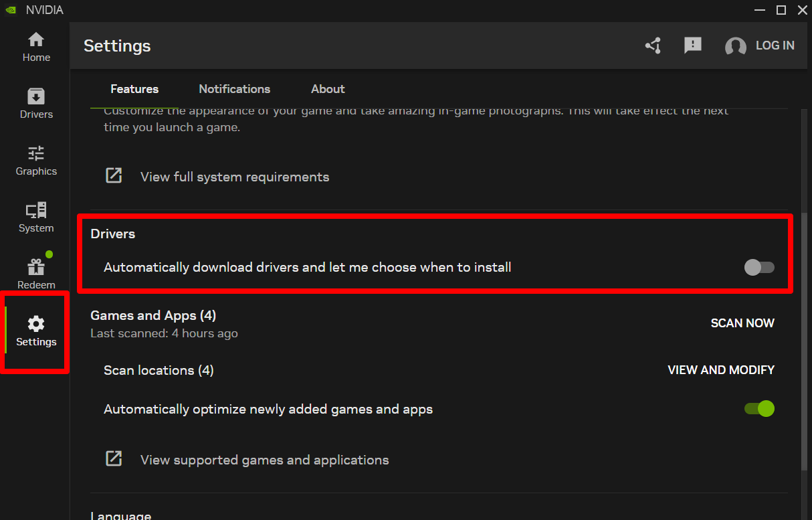Select the Features tab

tap(134, 89)
